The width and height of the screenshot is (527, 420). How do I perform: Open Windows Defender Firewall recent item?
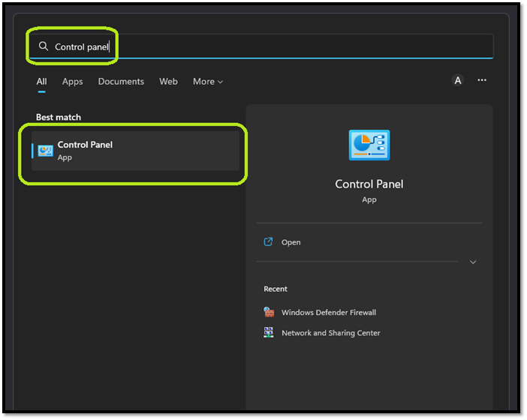(329, 312)
